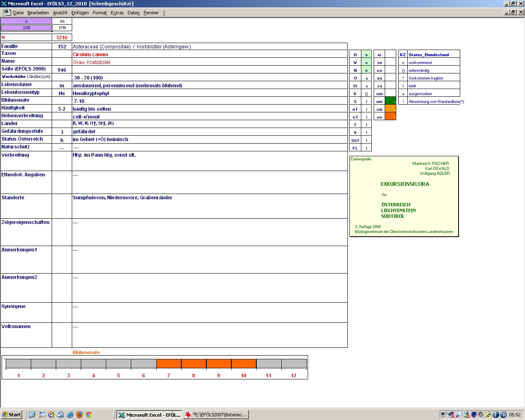525x420 pixels.
Task: Click the first quick launch icon next to Start
Action: coord(32,415)
